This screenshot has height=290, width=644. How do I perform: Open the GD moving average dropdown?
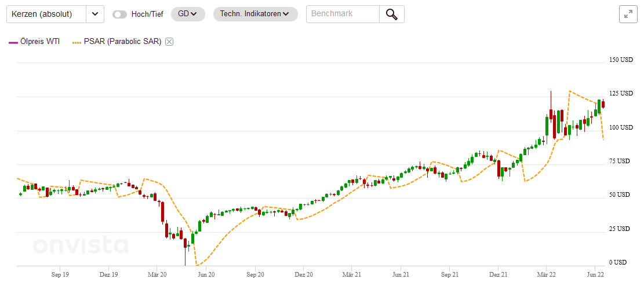[x=188, y=14]
